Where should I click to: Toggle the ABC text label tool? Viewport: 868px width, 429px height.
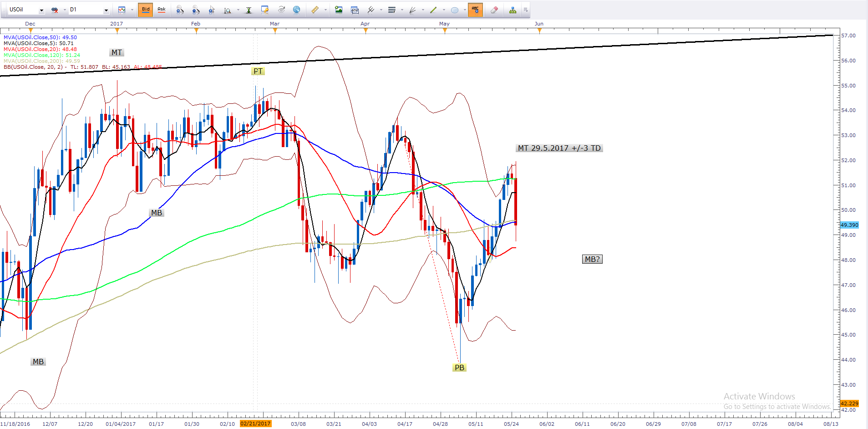[x=475, y=10]
